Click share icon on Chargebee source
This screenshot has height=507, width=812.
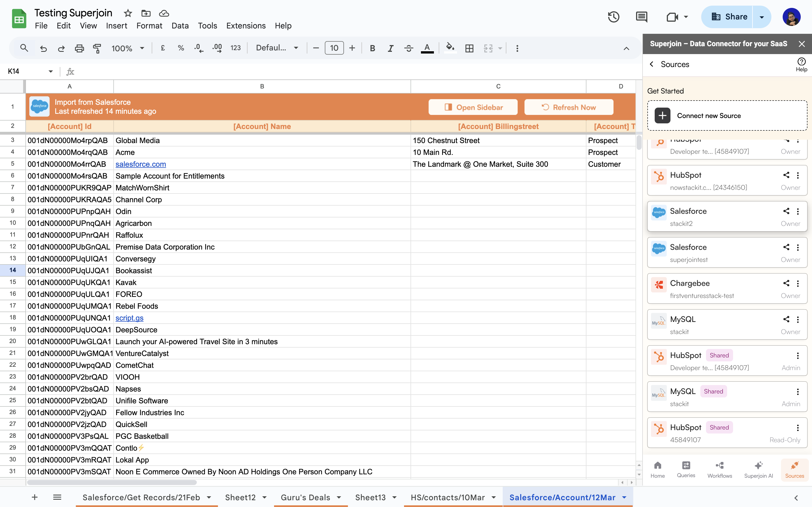tap(786, 283)
